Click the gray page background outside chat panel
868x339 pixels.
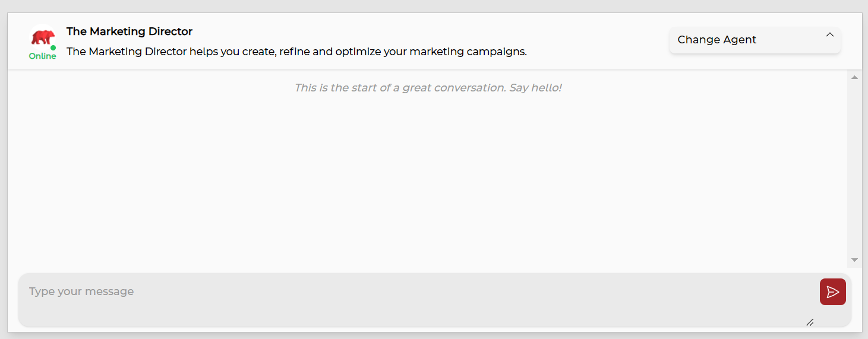point(434,6)
